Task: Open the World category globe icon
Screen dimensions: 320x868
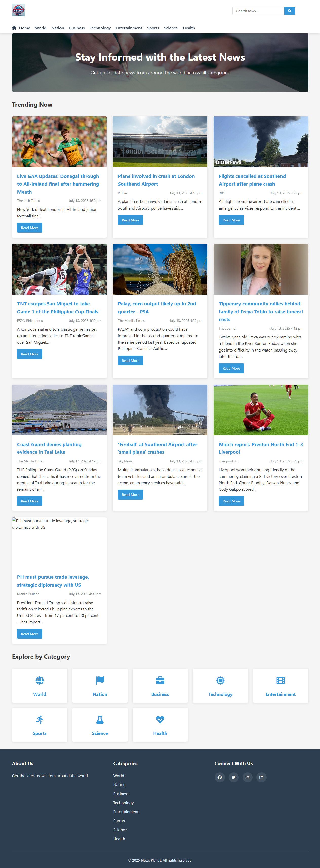Action: 39,680
